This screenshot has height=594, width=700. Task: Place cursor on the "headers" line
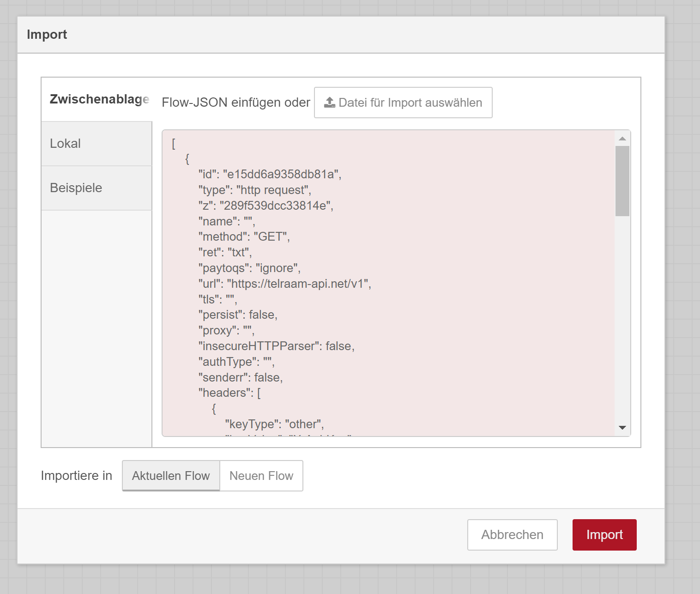click(x=229, y=393)
